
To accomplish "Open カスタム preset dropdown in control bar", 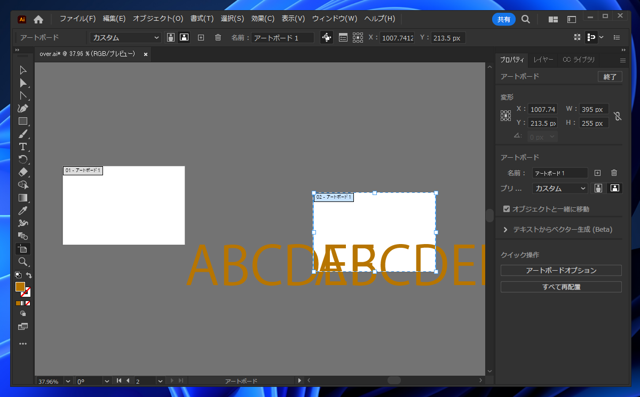I will tap(125, 38).
